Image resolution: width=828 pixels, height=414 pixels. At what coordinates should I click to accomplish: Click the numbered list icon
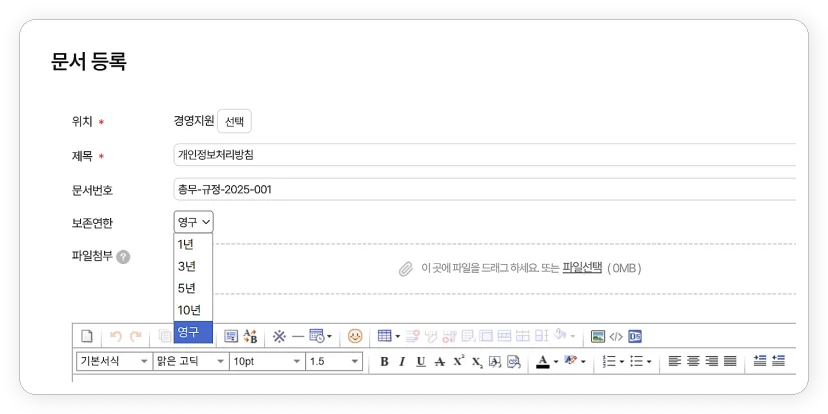coord(609,362)
